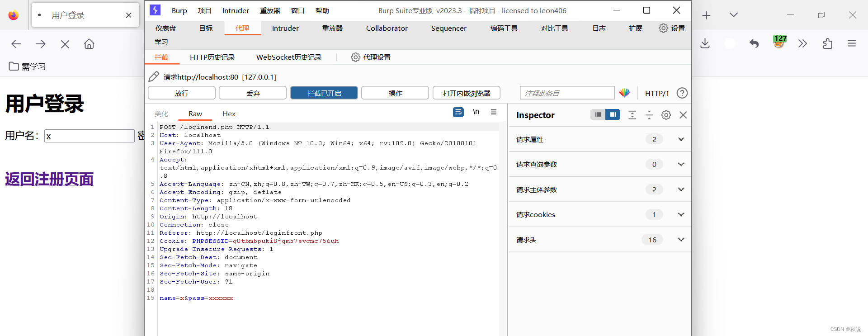Choose highlight color via rainbow icon
The width and height of the screenshot is (868, 336).
625,93
